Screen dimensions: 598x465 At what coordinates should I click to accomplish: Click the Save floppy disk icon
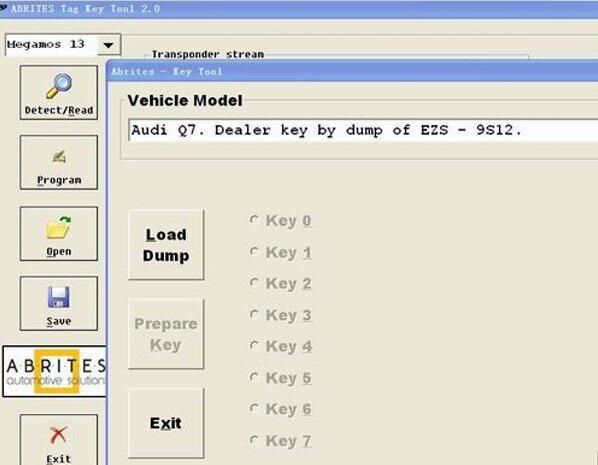coord(58,297)
